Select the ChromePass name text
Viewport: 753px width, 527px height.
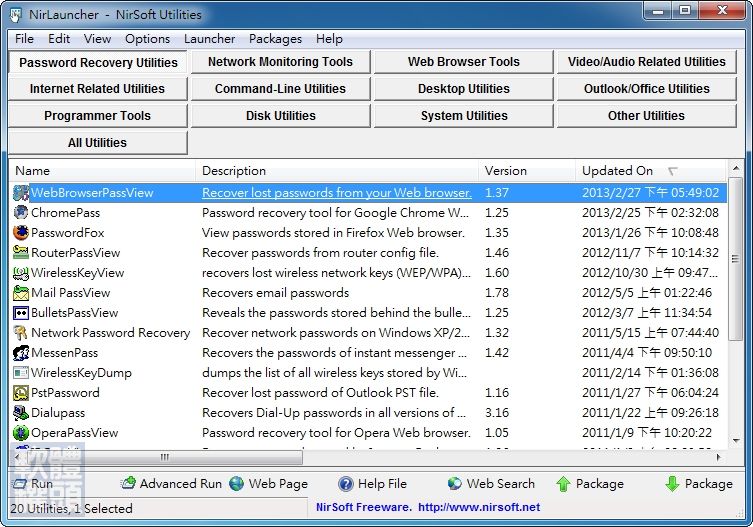66,212
